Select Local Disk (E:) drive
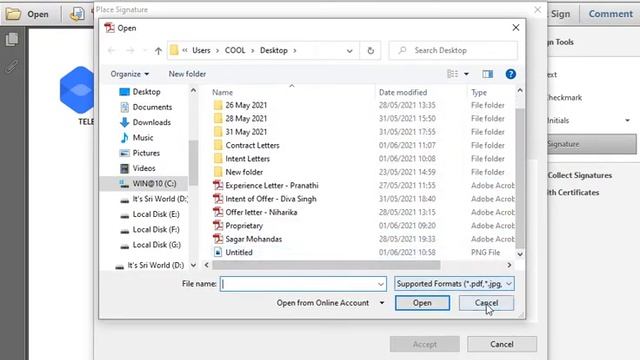Viewport: 640px width, 360px height. [156, 214]
